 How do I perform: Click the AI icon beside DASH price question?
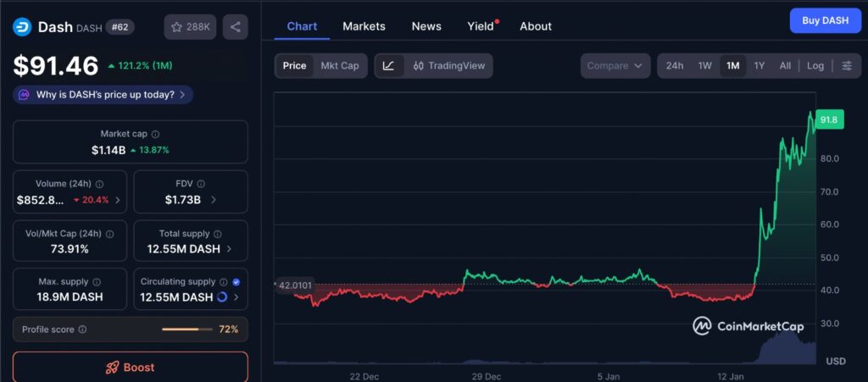pyautogui.click(x=24, y=95)
